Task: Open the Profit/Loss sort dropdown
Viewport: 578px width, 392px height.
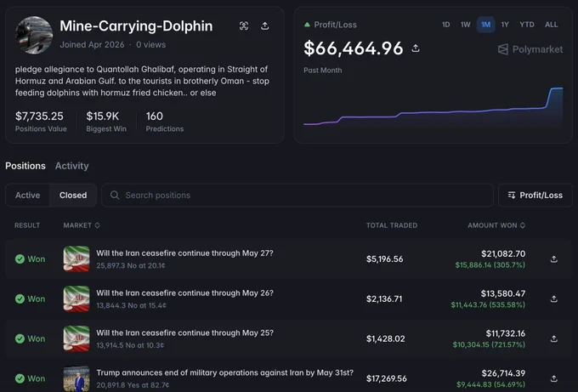Action: pyautogui.click(x=535, y=195)
